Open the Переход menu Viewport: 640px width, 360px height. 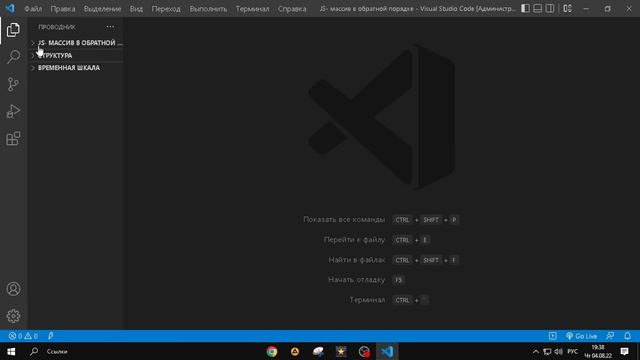pyautogui.click(x=166, y=9)
